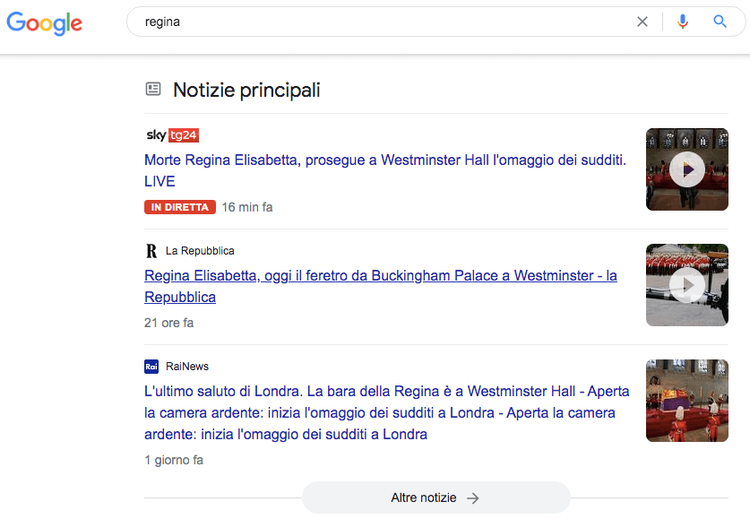Screen dimensions: 750x519
Task: Clear the search field with X icon
Action: [642, 22]
